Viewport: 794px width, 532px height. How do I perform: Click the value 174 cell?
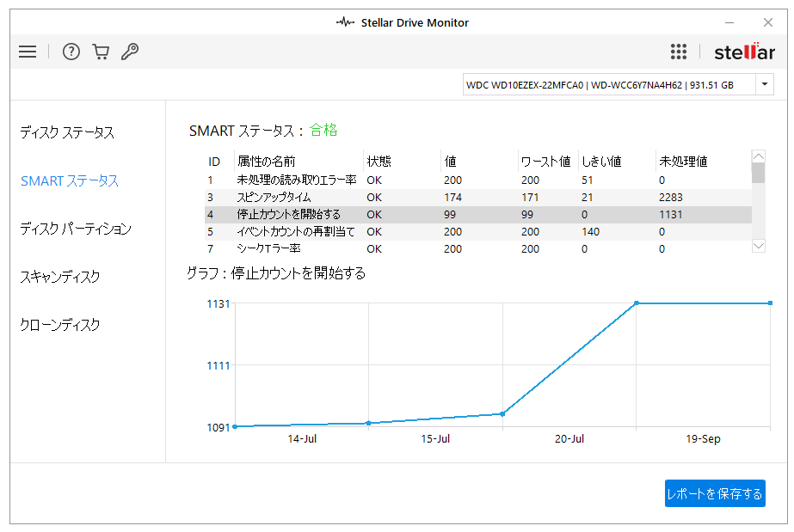pyautogui.click(x=452, y=197)
